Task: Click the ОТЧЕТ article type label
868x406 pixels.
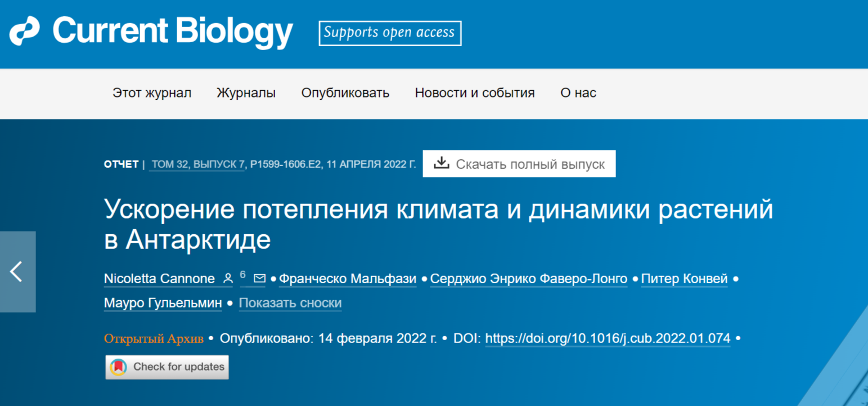Action: pyautogui.click(x=121, y=164)
